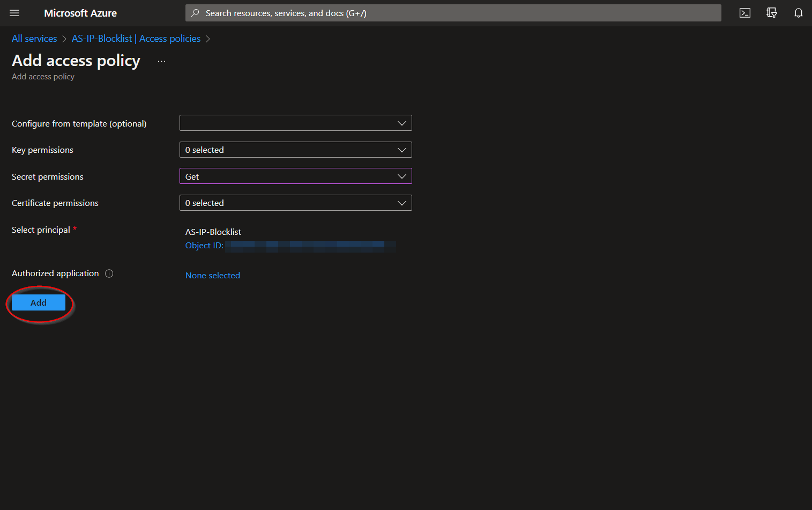Click the Select principal label
The width and height of the screenshot is (812, 510).
click(x=41, y=230)
